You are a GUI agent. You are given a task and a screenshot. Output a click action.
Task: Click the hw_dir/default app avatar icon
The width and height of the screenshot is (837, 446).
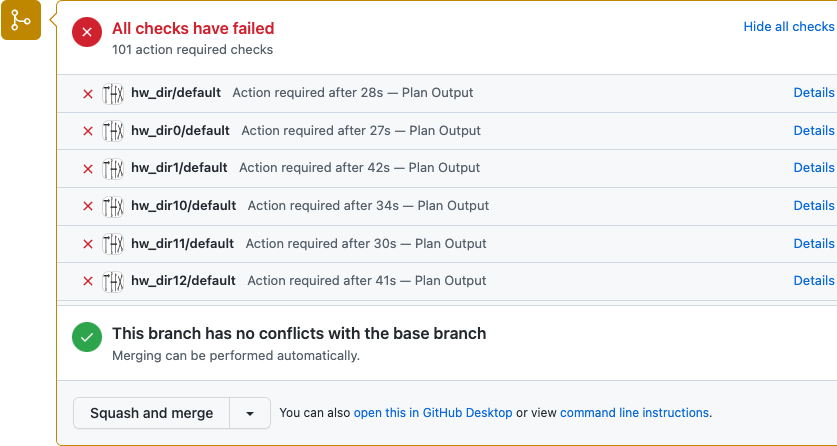coord(113,93)
